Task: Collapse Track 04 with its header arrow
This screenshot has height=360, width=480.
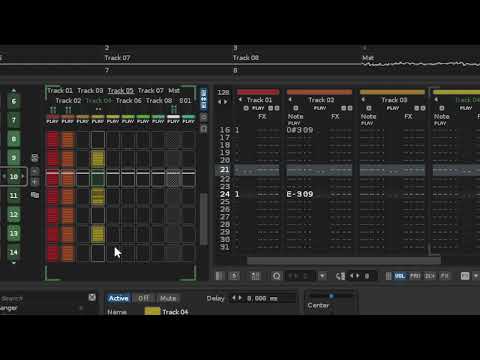Action: [x=436, y=100]
